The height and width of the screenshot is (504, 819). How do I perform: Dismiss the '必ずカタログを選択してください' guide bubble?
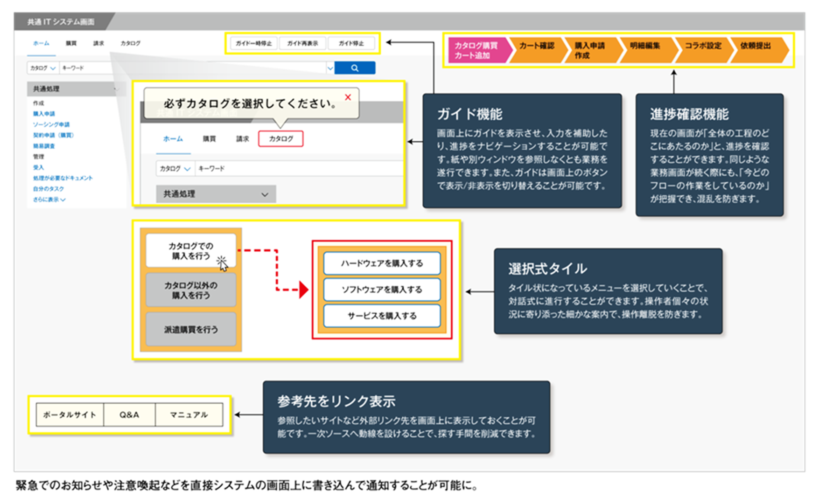coord(348,97)
